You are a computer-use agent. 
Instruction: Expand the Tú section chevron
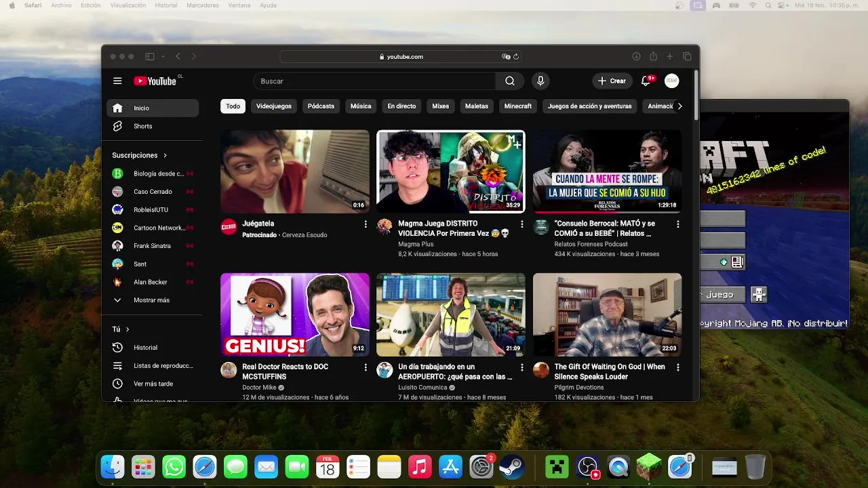pyautogui.click(x=127, y=329)
